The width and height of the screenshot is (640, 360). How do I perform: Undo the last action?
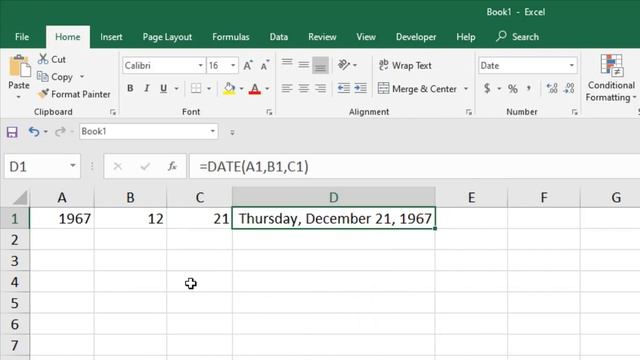pos(34,132)
